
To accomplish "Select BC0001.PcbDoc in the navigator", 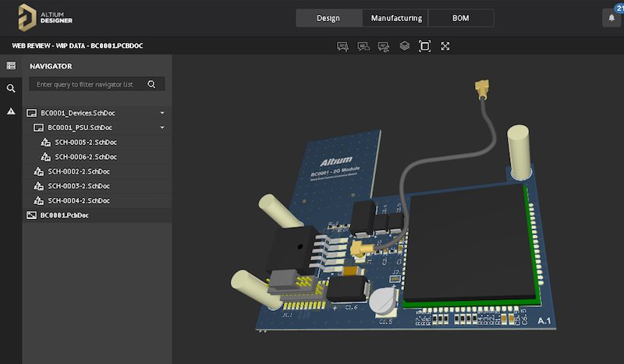I will pos(64,215).
